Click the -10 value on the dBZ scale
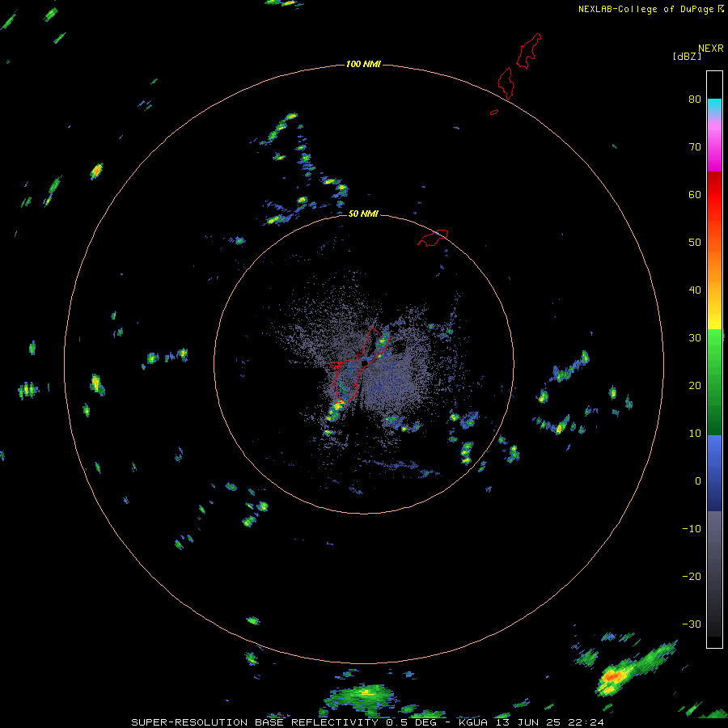The height and width of the screenshot is (728, 728). click(x=692, y=529)
